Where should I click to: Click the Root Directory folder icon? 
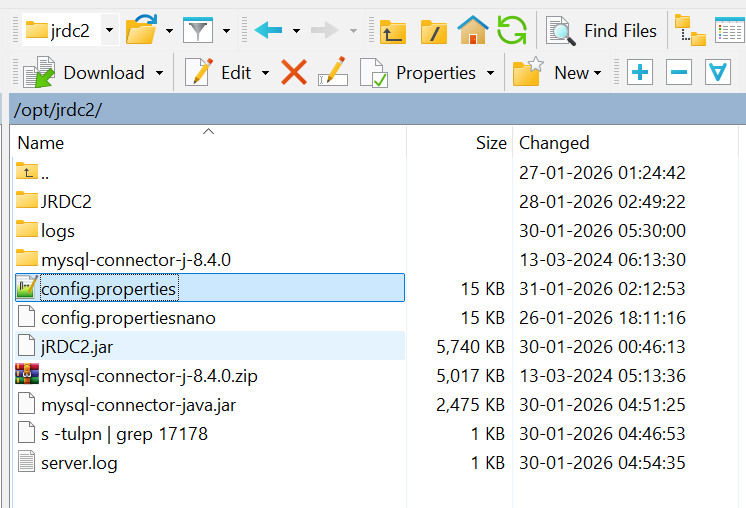coord(433,31)
